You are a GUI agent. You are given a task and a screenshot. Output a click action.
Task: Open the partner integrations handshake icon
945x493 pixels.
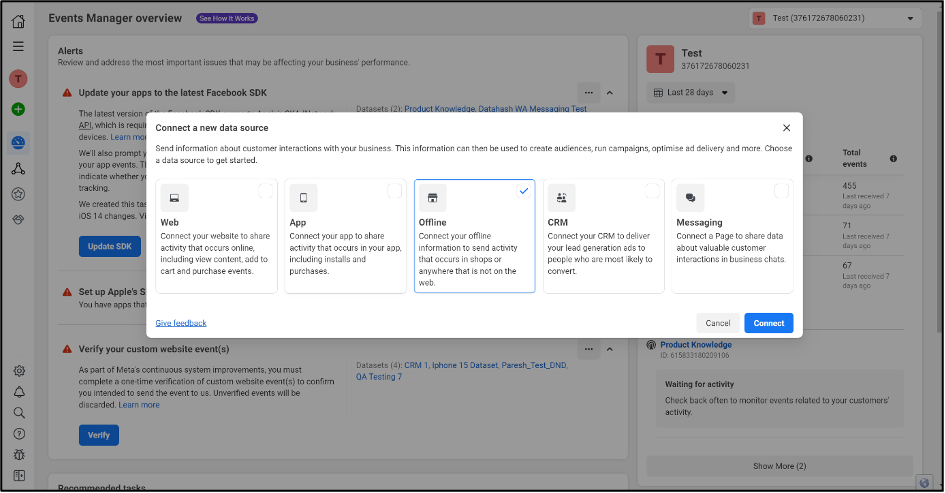coord(18,219)
